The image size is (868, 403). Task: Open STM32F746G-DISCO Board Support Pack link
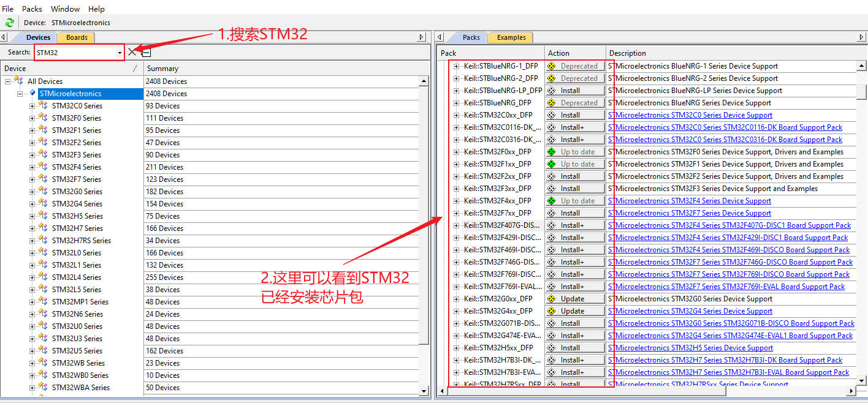[730, 262]
